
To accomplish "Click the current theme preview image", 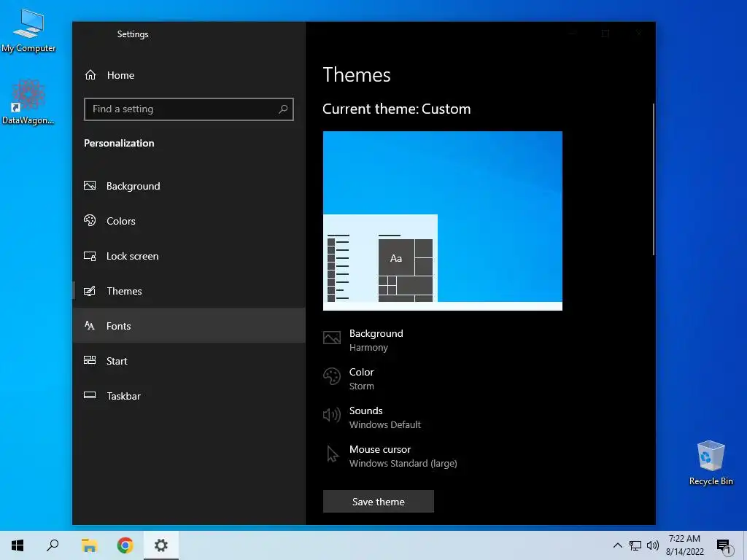I will [x=443, y=221].
